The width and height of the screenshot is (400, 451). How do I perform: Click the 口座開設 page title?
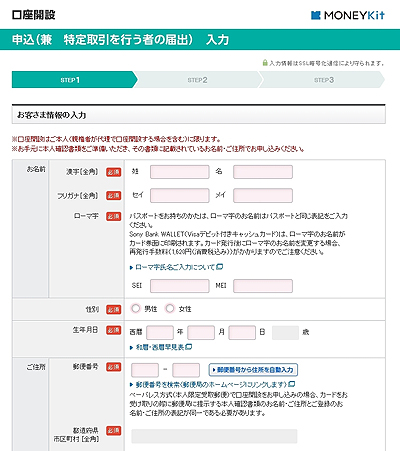tap(34, 15)
